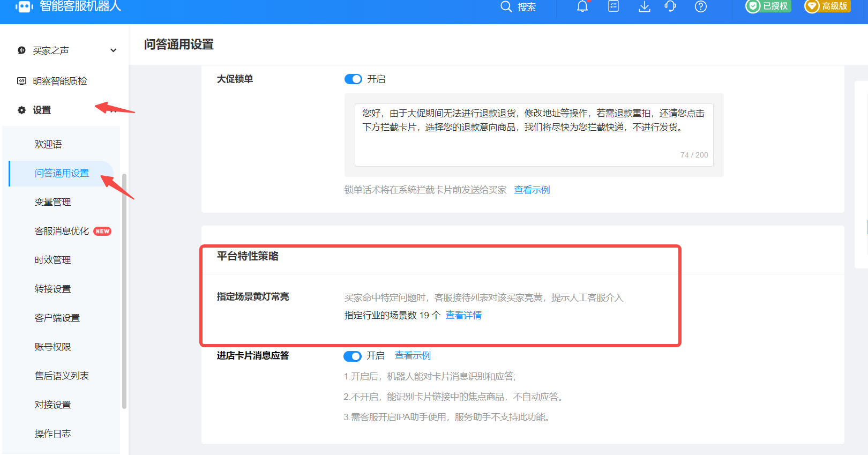
Task: Click inside the 大促锁单 message text box
Action: [x=534, y=135]
